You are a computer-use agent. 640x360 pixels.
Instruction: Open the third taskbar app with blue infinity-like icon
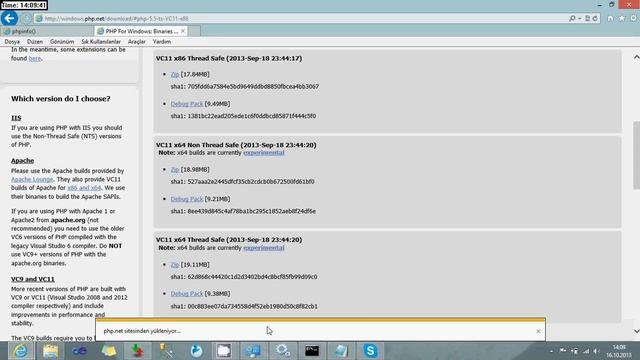[80, 351]
